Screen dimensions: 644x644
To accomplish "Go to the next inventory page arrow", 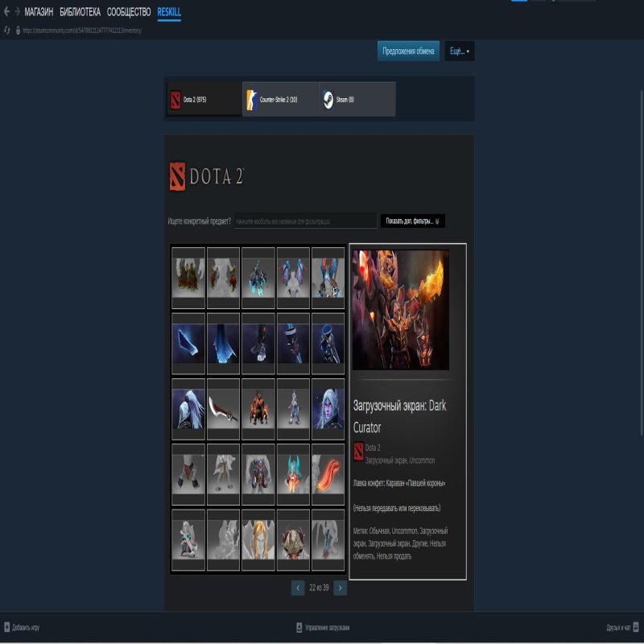I will click(340, 588).
